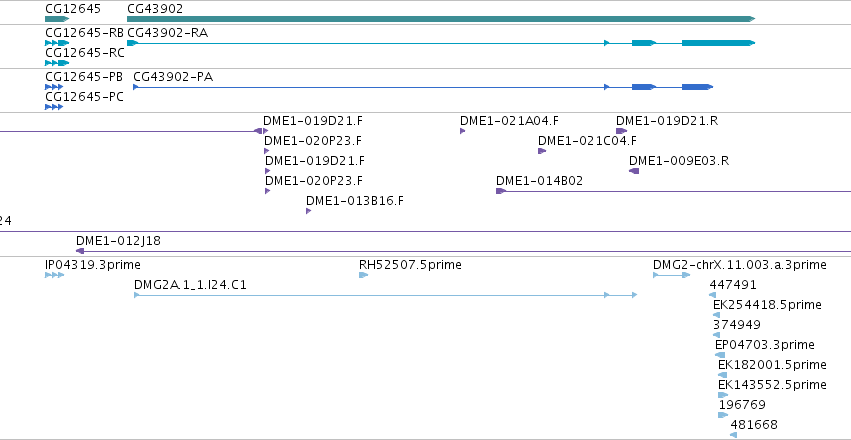The height and width of the screenshot is (440, 851).
Task: Select the CG12645-RC transcript label
Action: point(85,53)
